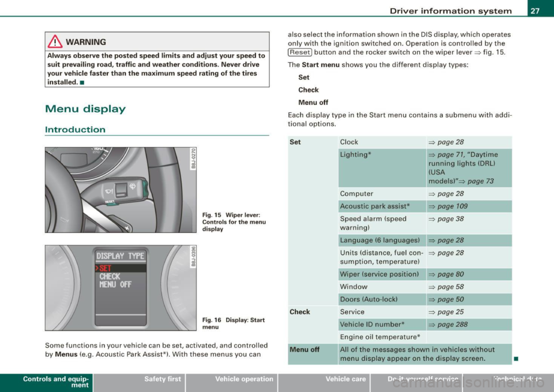Select the Driver information system page header
Viewport: 554px width, 392px height.
click(451, 11)
